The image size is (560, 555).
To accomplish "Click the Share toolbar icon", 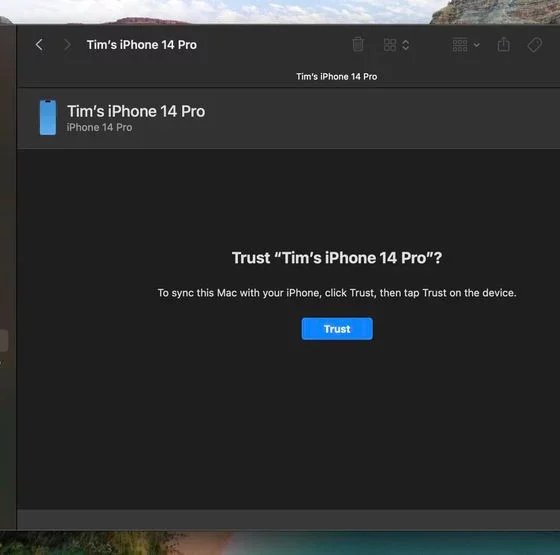I will coord(504,45).
